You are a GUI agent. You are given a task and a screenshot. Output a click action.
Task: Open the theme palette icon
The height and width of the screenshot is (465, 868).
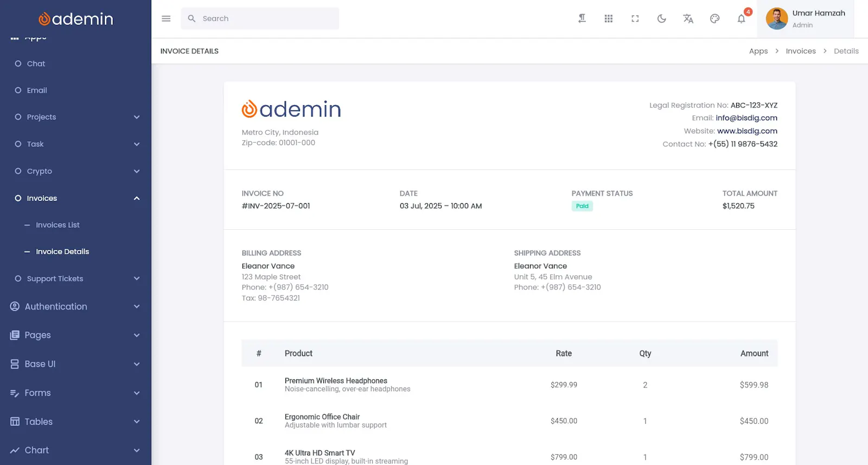[x=715, y=18]
